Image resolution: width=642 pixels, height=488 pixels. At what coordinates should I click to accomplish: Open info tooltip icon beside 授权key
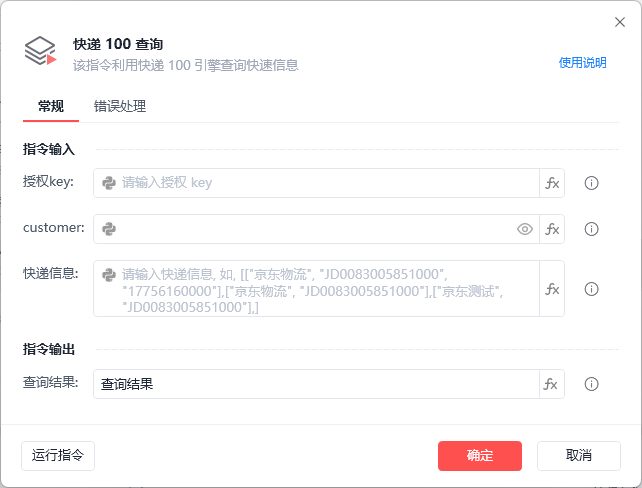tap(591, 183)
